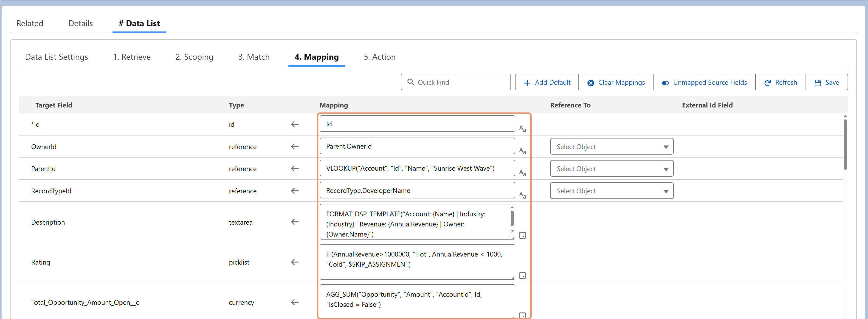Click the left arrow in the RecordTypeId row
This screenshot has height=319, width=868.
(x=295, y=191)
